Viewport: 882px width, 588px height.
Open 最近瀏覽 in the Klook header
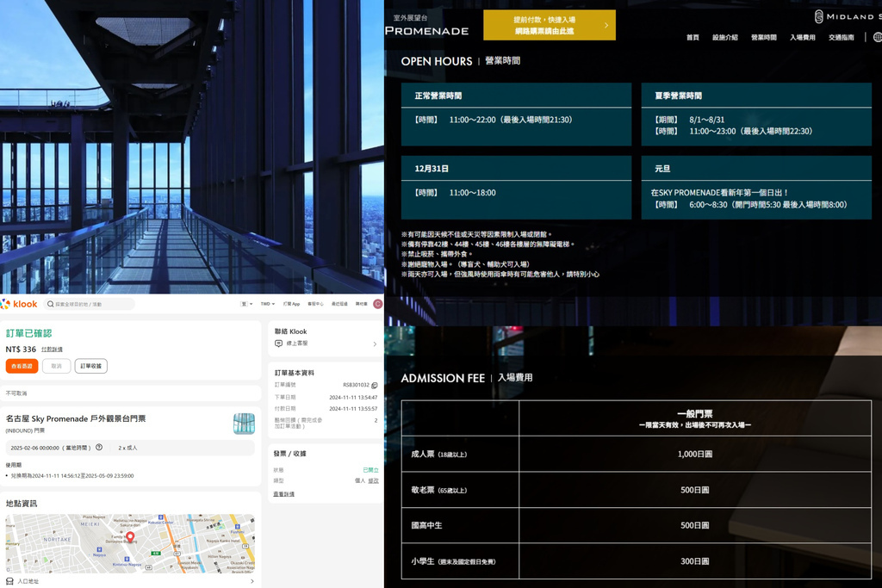(x=339, y=304)
